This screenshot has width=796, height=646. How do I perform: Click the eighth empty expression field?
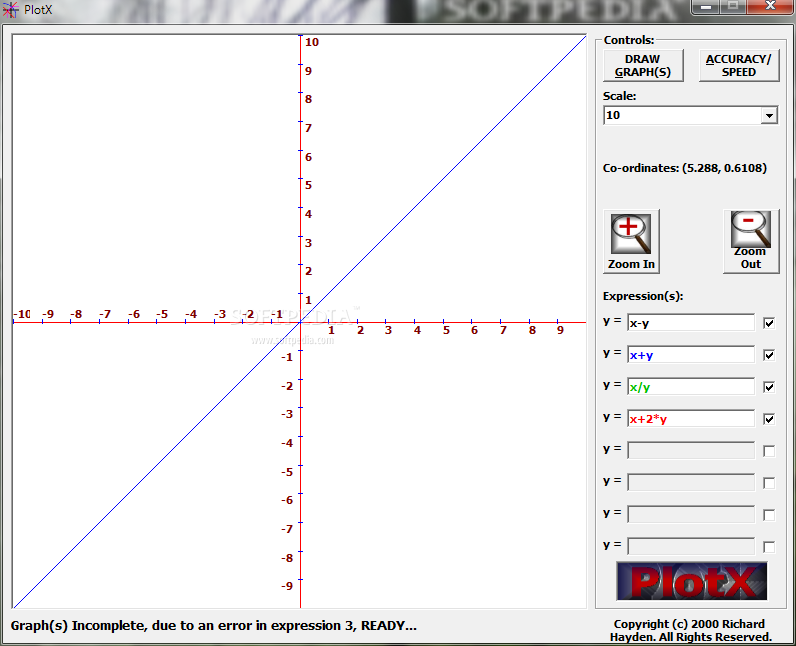coord(691,547)
